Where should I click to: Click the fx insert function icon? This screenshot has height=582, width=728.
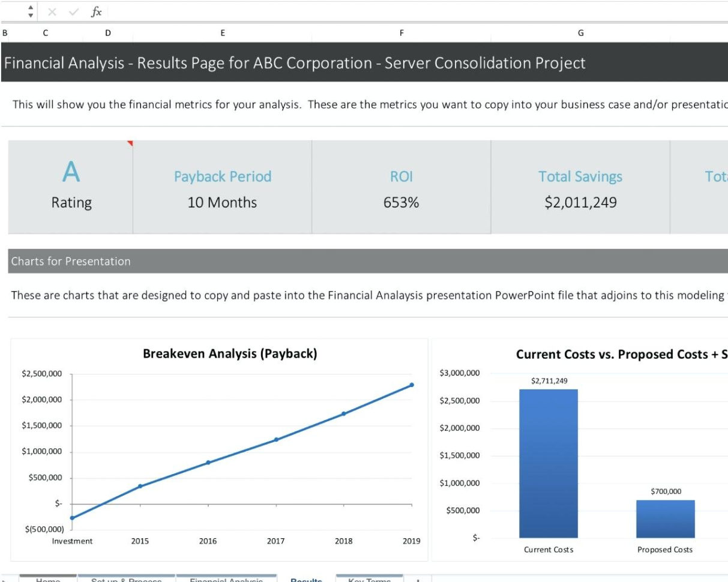pyautogui.click(x=95, y=11)
